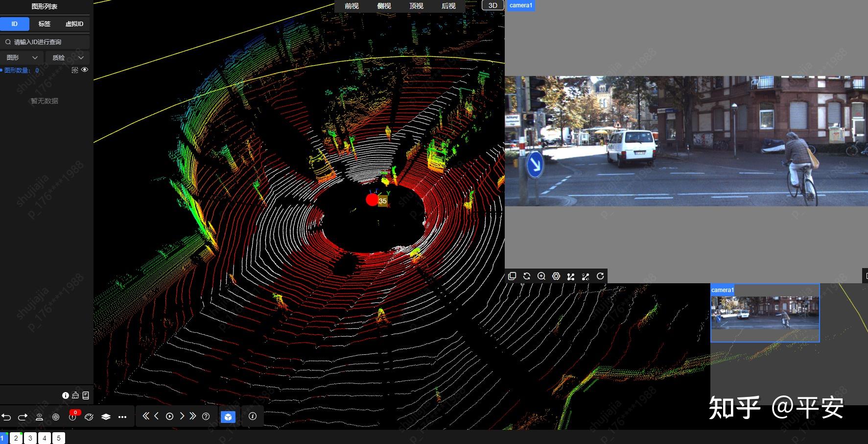Go to frame 5
The image size is (868, 444).
point(59,438)
